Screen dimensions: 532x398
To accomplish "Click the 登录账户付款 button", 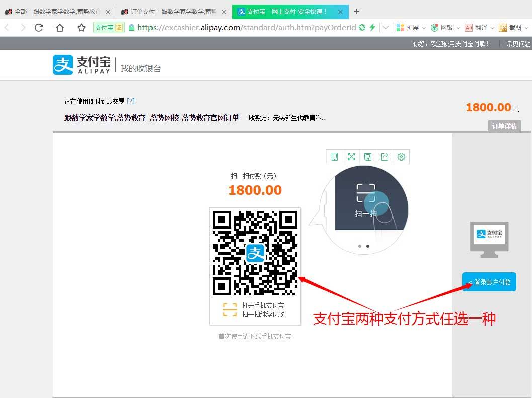I will click(x=489, y=282).
